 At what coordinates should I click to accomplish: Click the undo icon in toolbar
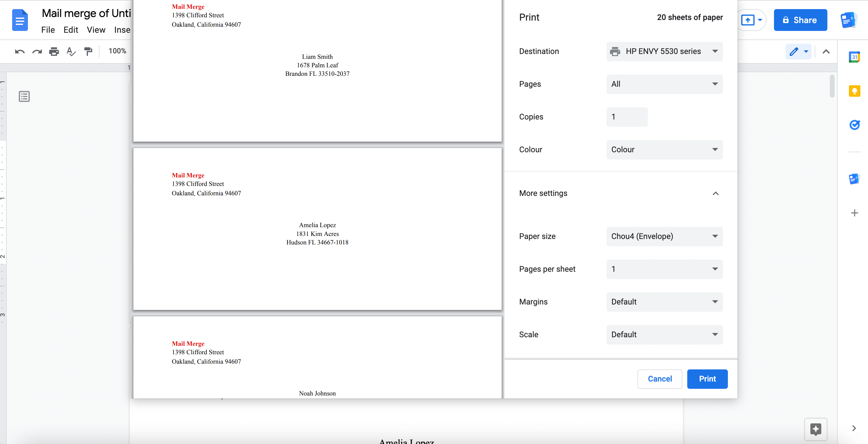pos(19,51)
